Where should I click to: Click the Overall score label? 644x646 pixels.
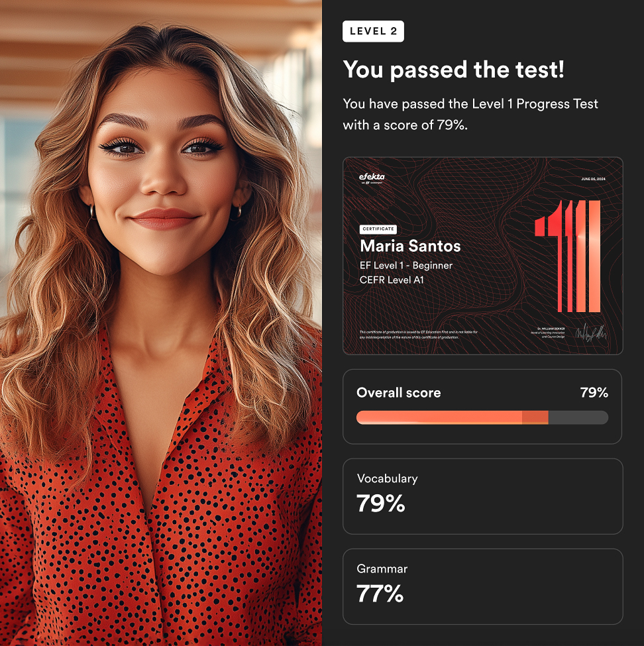398,393
